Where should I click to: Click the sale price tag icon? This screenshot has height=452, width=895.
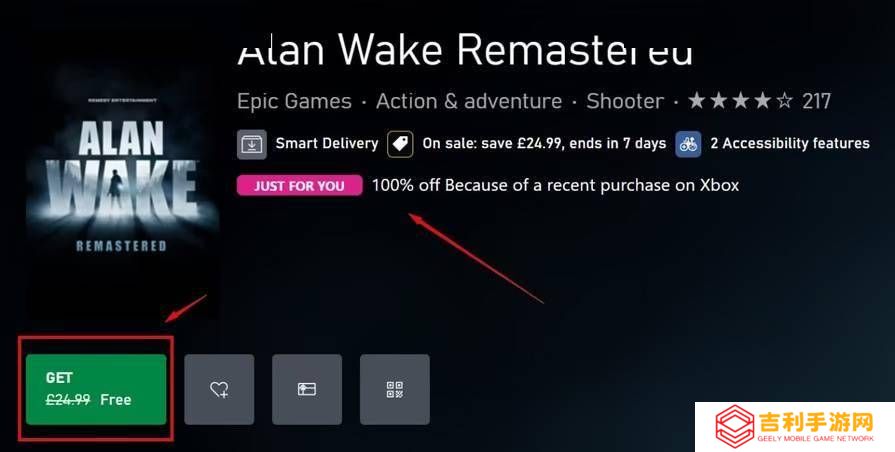click(401, 144)
